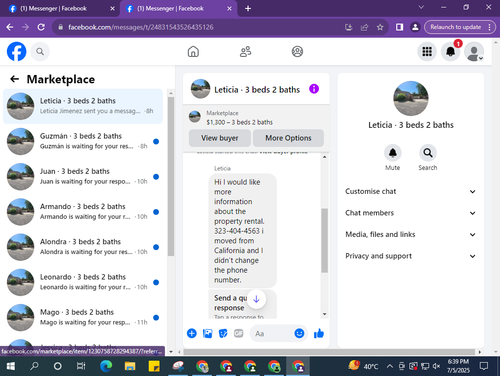Open the account profile avatar menu
This screenshot has width=500, height=376.
click(x=474, y=52)
